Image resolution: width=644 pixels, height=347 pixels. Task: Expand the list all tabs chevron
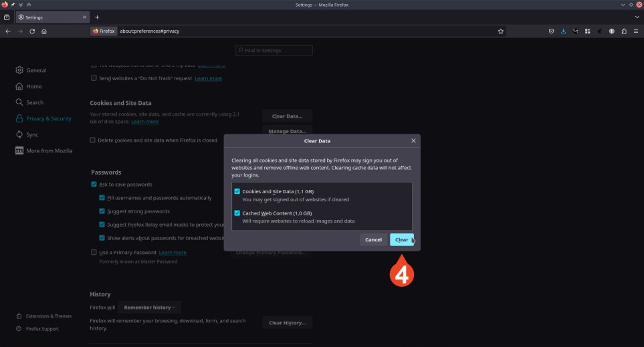(636, 17)
